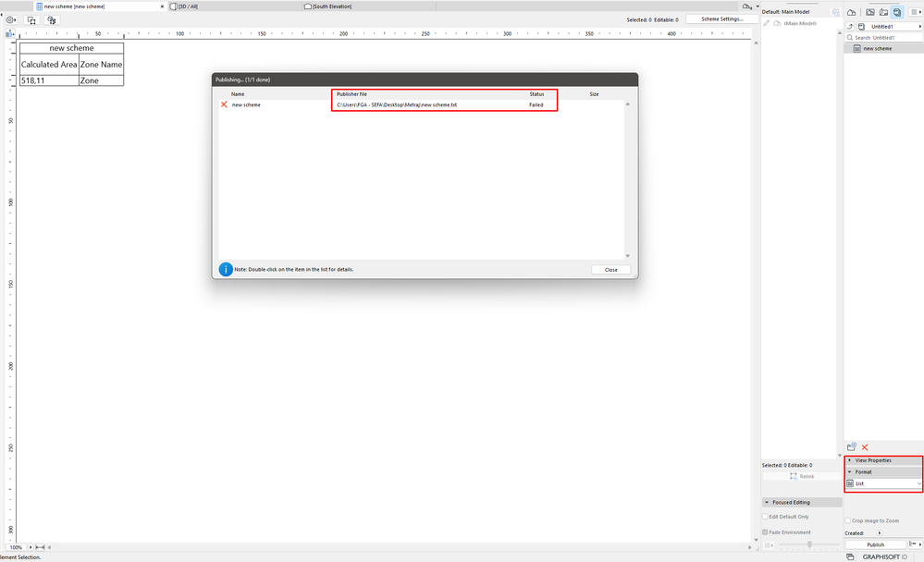
Task: Adjust the Fade Environment slider
Action: 809,544
